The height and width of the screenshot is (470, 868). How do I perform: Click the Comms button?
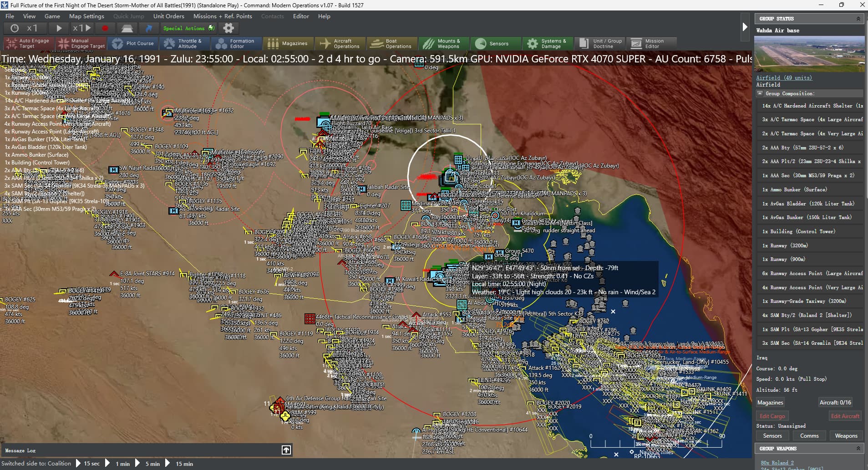(809, 436)
